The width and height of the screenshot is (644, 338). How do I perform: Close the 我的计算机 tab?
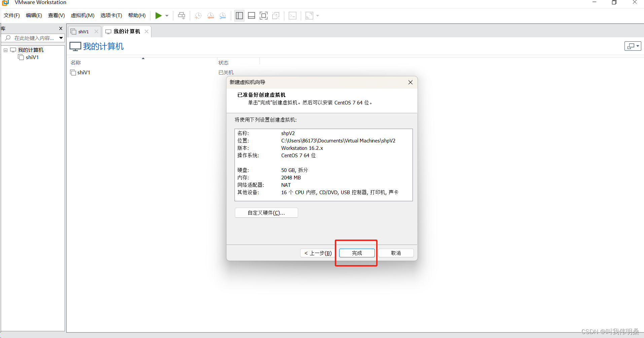coord(146,31)
